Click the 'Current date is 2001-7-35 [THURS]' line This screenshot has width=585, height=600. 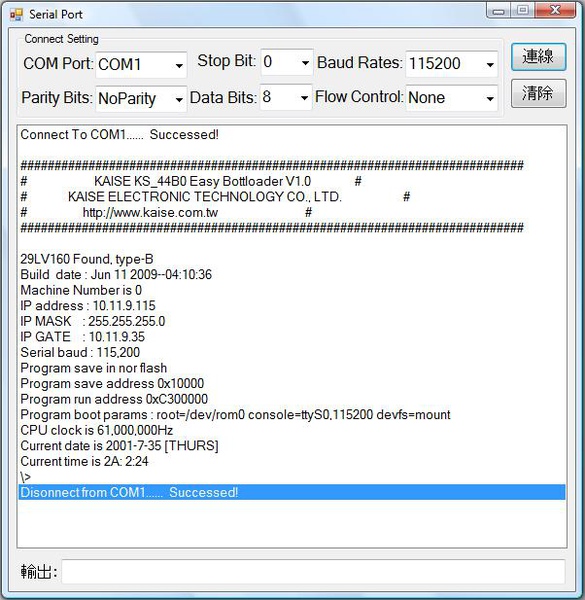119,446
